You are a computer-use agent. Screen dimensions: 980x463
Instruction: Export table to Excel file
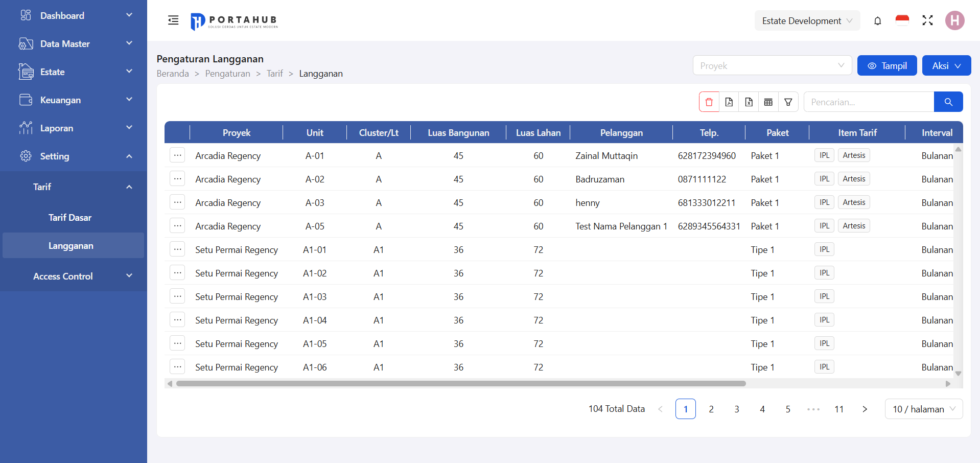[749, 102]
